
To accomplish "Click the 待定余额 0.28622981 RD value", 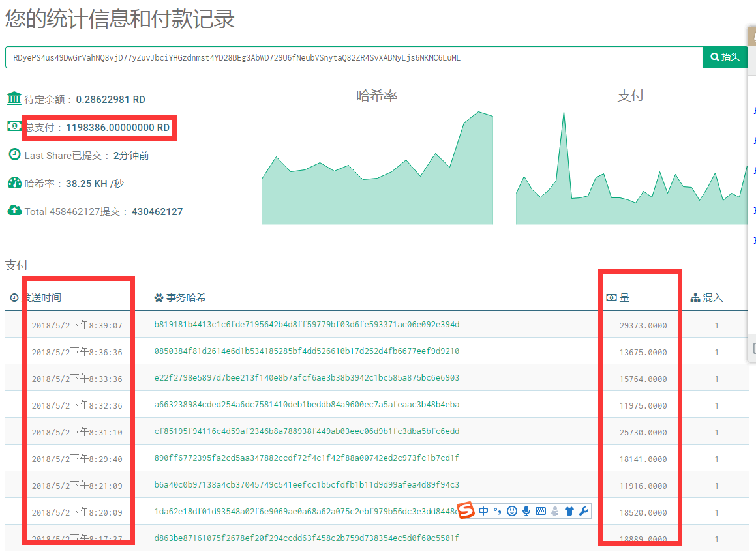I will [x=110, y=100].
